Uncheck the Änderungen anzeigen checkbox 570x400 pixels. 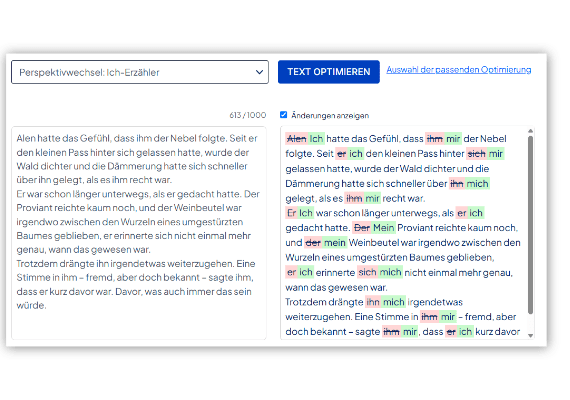284,115
